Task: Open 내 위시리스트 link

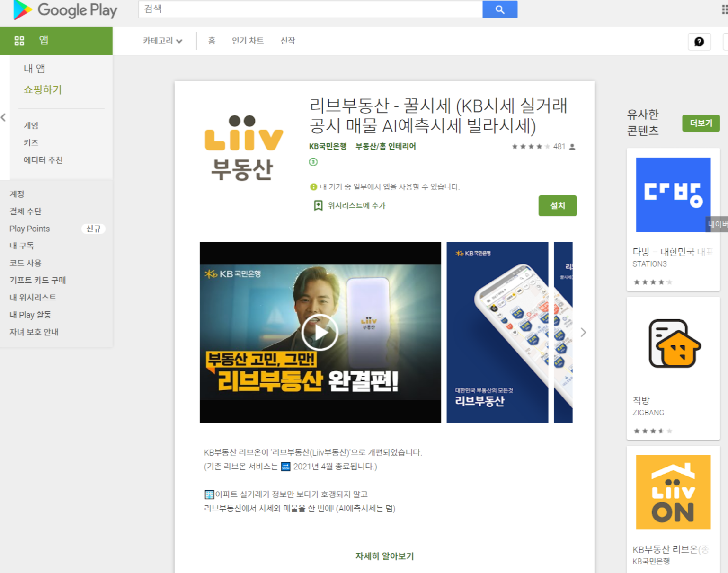Action: point(33,297)
